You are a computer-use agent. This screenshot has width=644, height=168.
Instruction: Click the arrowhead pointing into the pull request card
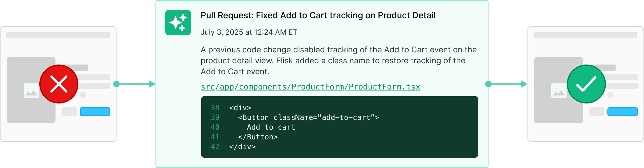click(152, 84)
